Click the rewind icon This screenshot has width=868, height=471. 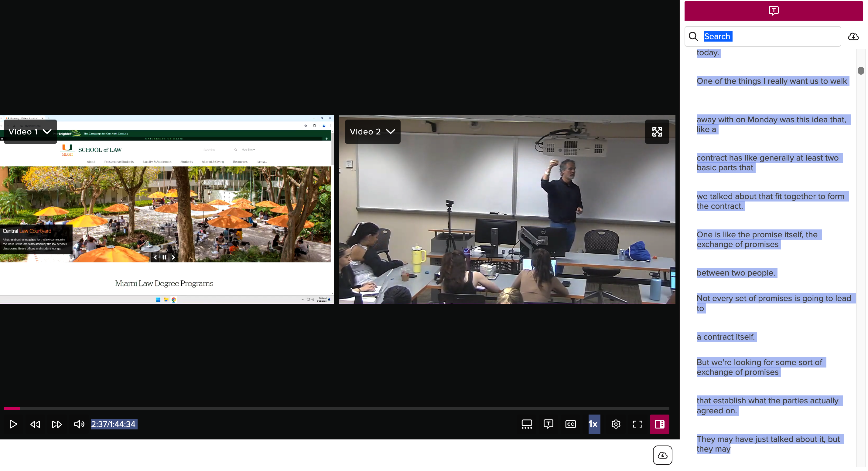coord(35,424)
